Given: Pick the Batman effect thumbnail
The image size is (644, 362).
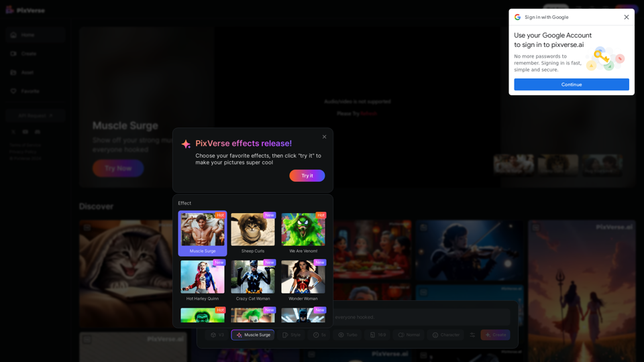Looking at the screenshot, I should [303, 315].
